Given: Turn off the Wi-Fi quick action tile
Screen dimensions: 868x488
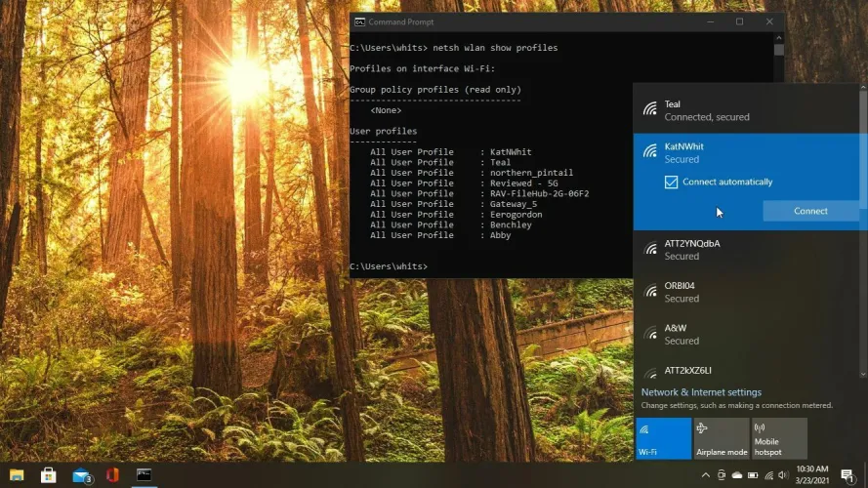Looking at the screenshot, I should [663, 438].
